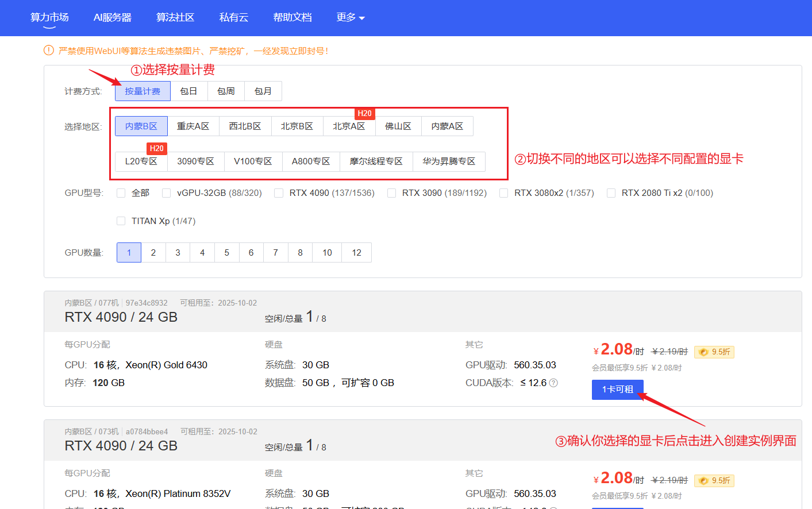Click 内蒙B区 / 073机 label
This screenshot has height=509, width=812.
click(x=92, y=431)
